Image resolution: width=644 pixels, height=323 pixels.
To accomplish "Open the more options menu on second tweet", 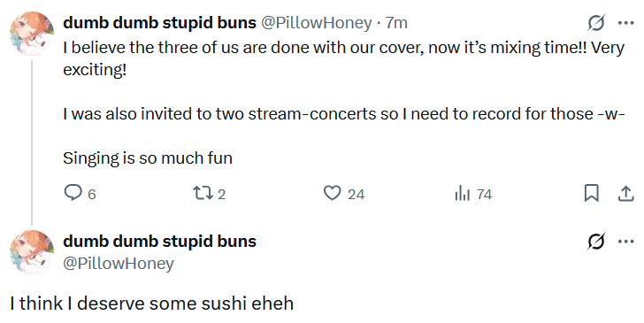I will pos(626,242).
